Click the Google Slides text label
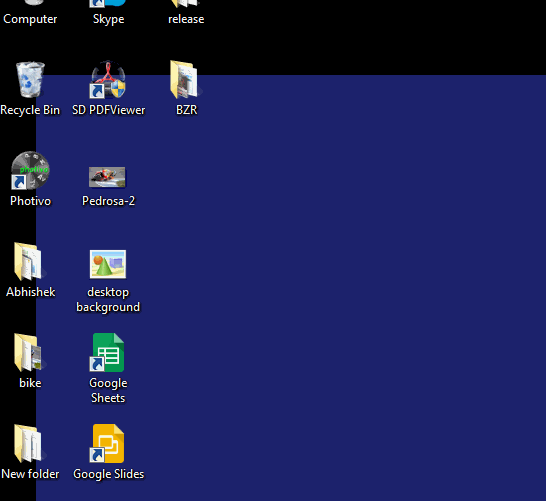The height and width of the screenshot is (501, 546). tap(108, 474)
